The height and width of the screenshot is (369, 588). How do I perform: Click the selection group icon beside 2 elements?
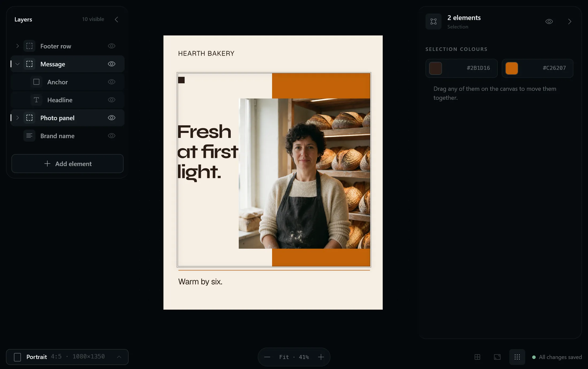click(x=433, y=21)
